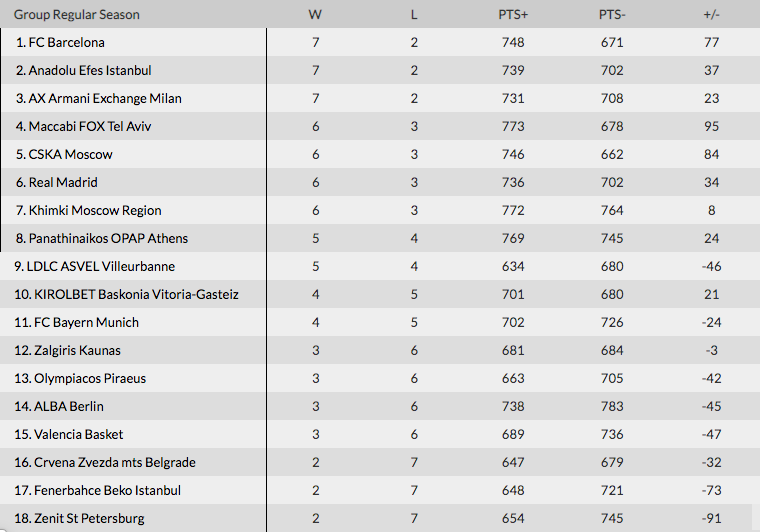Open Olympiacos Piraeus team link
The image size is (760, 532).
(x=86, y=379)
